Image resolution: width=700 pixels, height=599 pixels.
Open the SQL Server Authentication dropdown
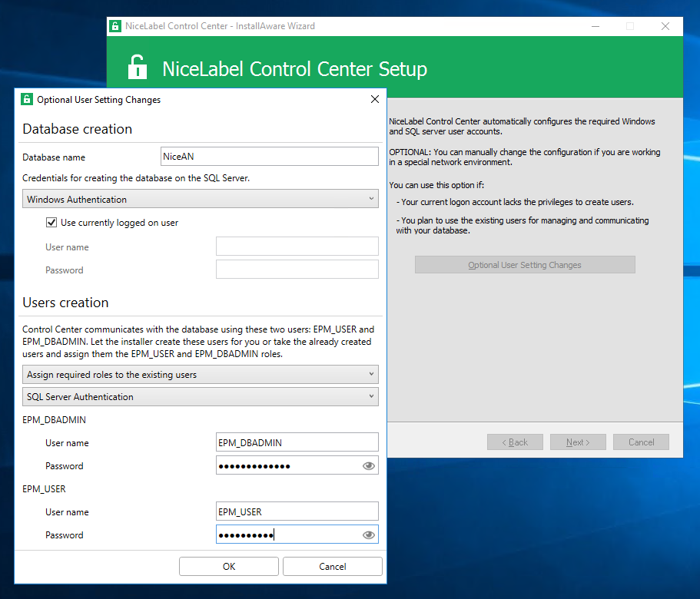point(200,397)
